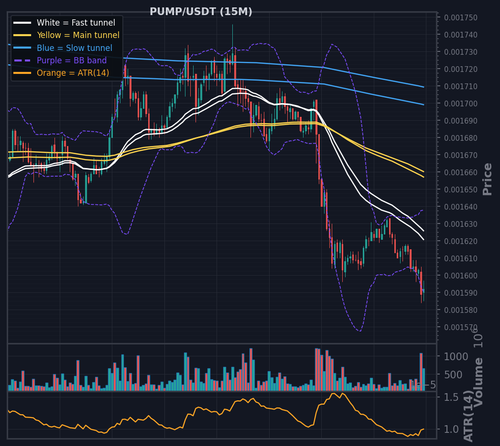Screen dimensions: 500x446
Task: Click the last candlestick near 0.001590
Action: pyautogui.click(x=424, y=292)
